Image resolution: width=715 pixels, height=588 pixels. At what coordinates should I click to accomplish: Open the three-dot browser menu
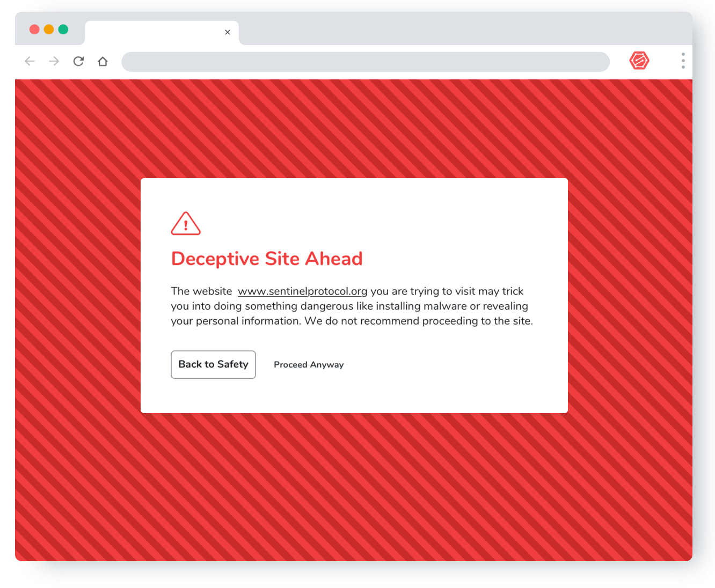click(x=683, y=61)
